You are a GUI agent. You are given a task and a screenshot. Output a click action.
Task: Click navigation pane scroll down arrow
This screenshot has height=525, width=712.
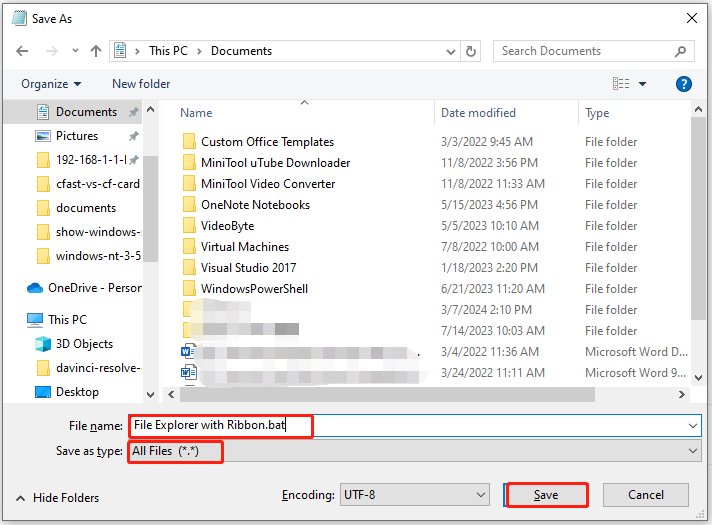click(x=151, y=395)
